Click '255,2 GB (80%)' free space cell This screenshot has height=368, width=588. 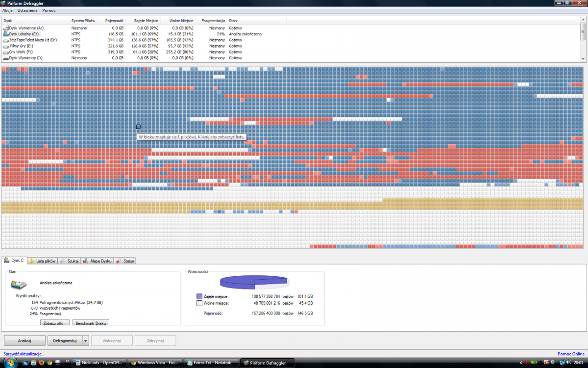pyautogui.click(x=180, y=52)
